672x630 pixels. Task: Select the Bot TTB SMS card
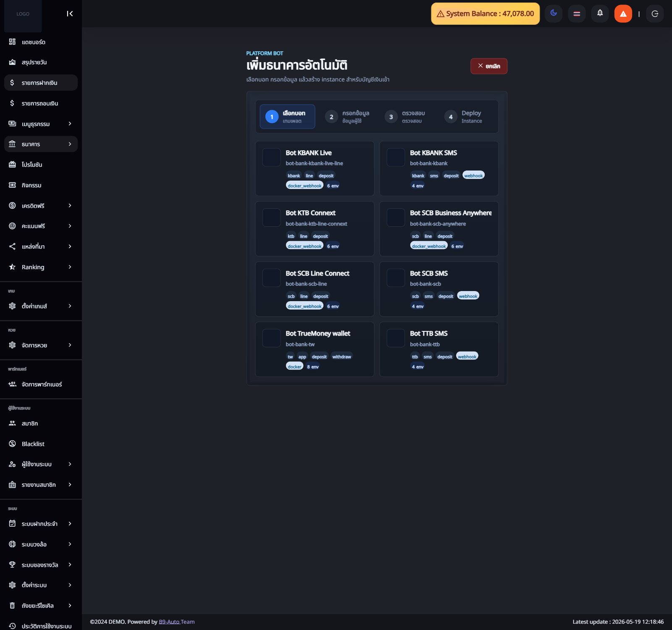coord(439,349)
